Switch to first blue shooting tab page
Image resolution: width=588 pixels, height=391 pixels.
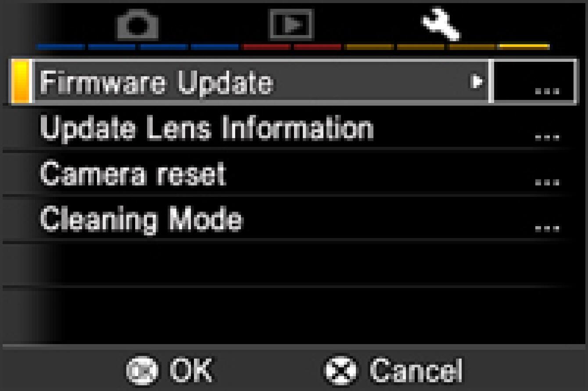pyautogui.click(x=61, y=46)
